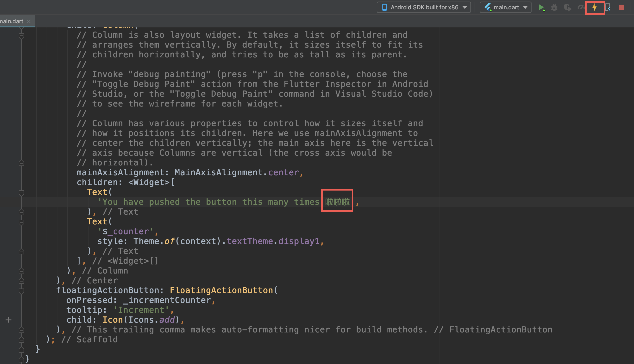Open the Android SDK built for x86 device dropdown
Image resolution: width=634 pixels, height=364 pixels.
point(424,7)
